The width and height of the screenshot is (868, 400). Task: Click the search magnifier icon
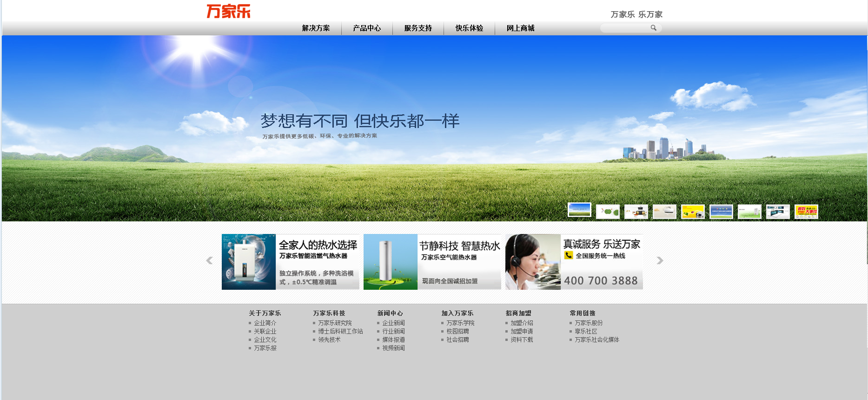pyautogui.click(x=653, y=28)
